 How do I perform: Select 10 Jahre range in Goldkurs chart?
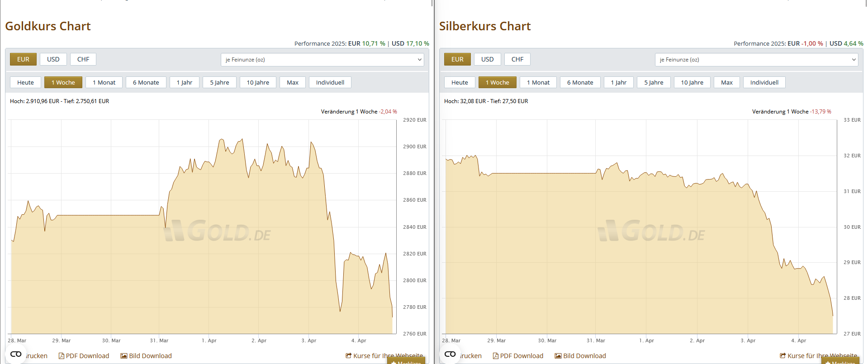(x=258, y=82)
